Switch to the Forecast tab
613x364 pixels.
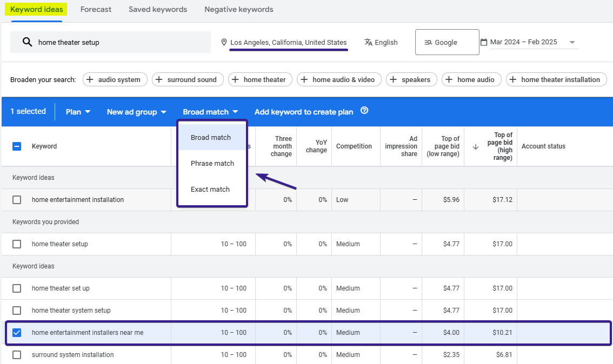point(96,9)
